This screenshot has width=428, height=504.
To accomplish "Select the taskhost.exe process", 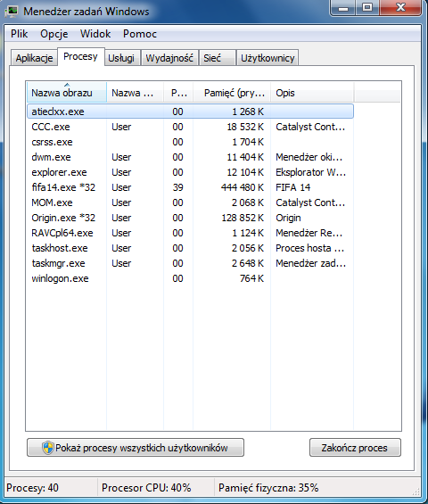I will tap(190, 248).
